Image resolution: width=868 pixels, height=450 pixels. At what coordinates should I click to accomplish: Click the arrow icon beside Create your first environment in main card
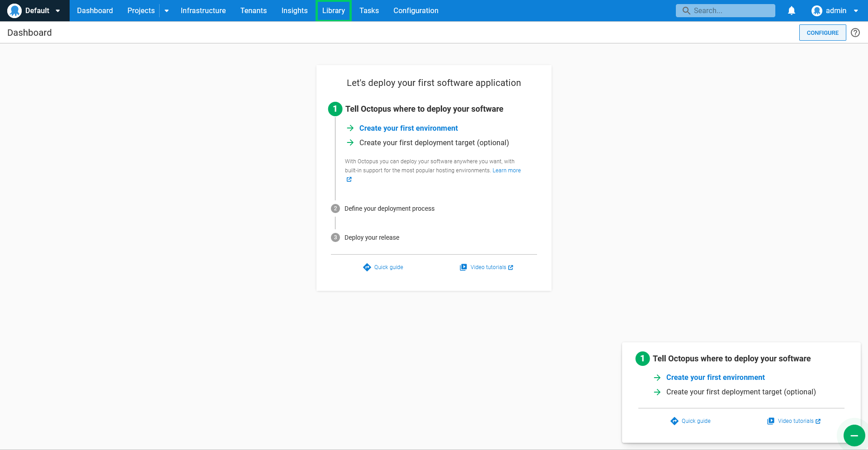click(x=350, y=128)
